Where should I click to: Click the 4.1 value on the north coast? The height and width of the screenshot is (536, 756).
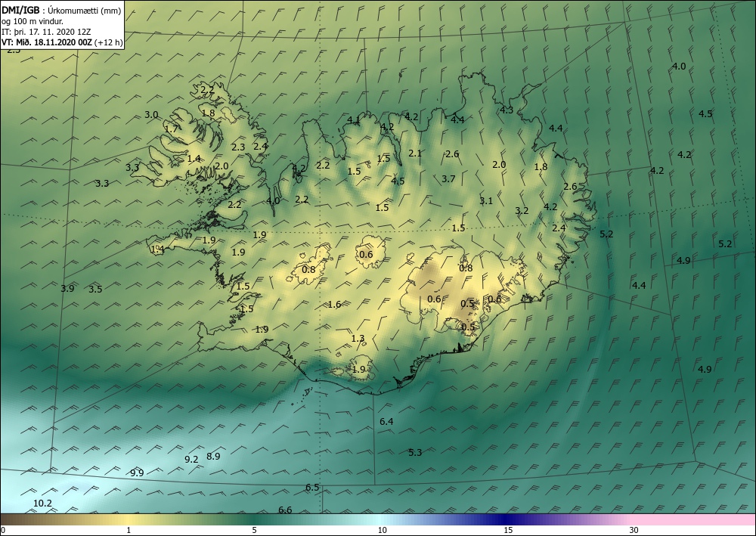(x=353, y=119)
